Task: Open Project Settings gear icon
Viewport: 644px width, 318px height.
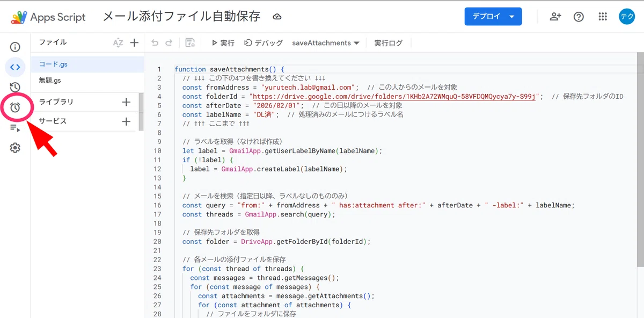Action: pyautogui.click(x=15, y=148)
